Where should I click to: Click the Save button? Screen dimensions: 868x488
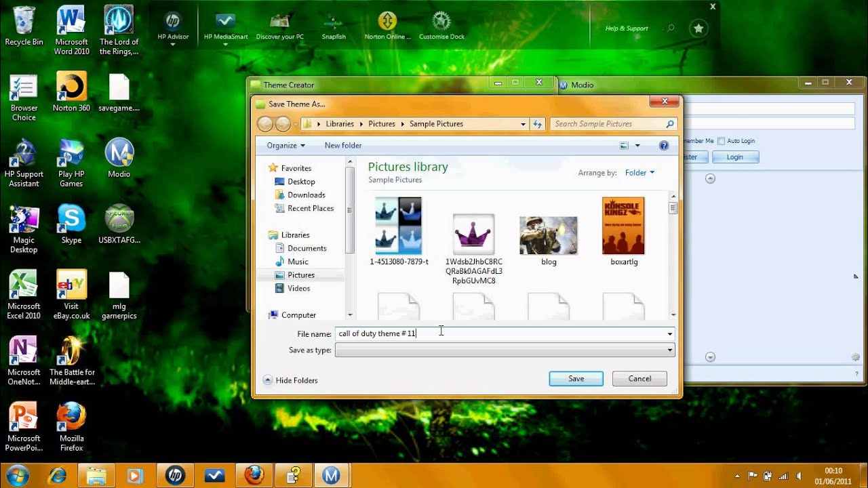(576, 379)
